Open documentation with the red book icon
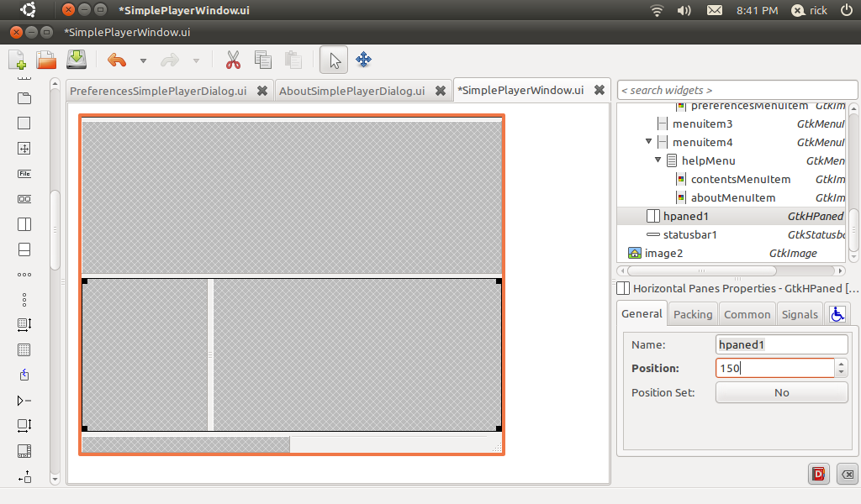The image size is (861, 504). click(818, 474)
